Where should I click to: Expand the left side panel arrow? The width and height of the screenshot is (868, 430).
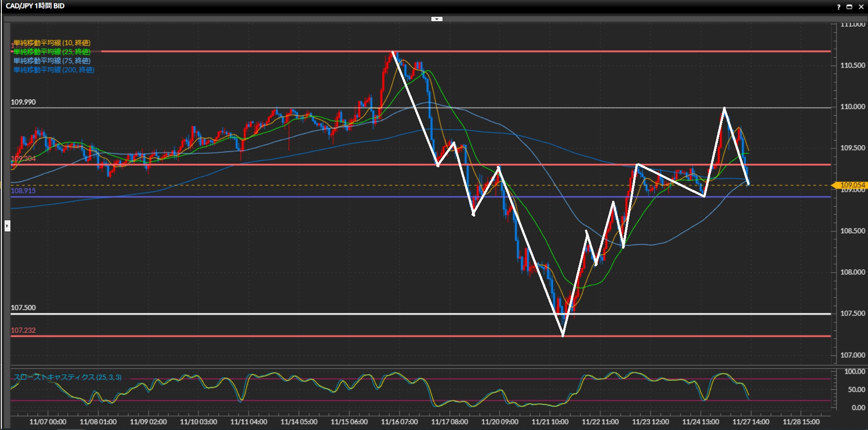tap(7, 226)
